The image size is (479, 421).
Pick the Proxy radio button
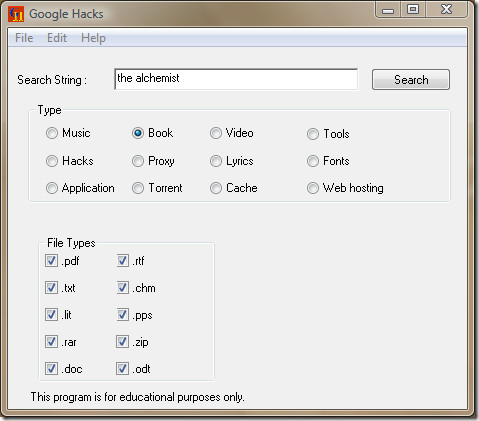point(138,161)
